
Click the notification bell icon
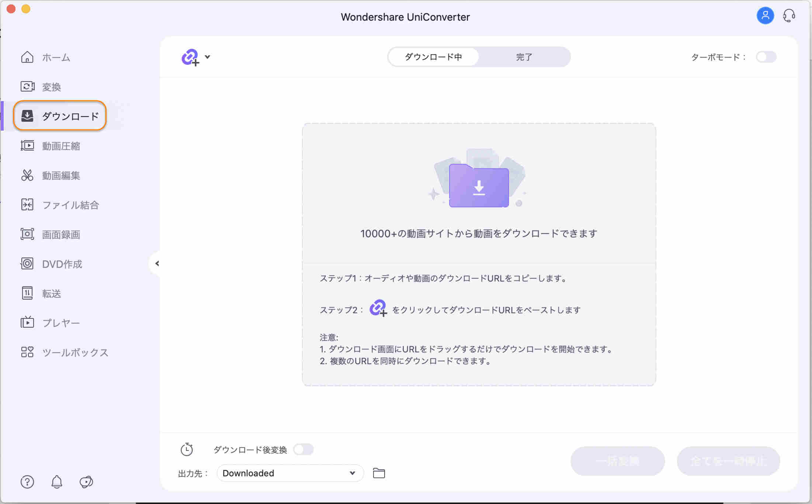pos(56,482)
